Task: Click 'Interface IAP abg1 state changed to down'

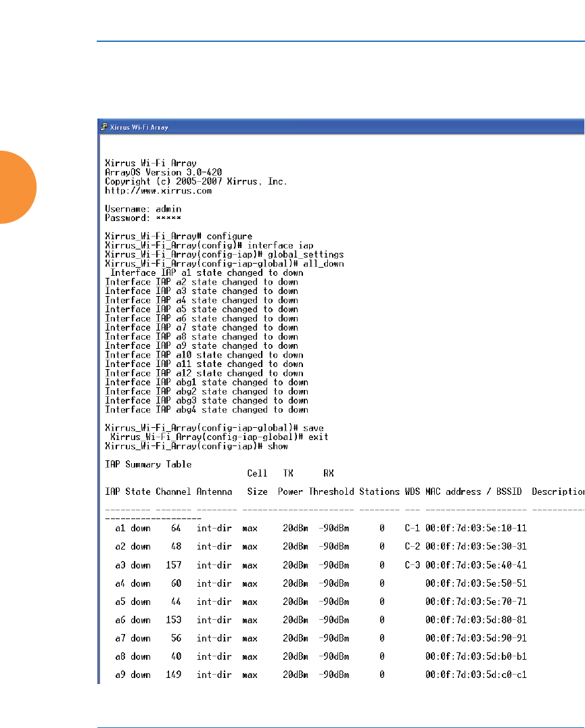Action: pyautogui.click(x=207, y=382)
